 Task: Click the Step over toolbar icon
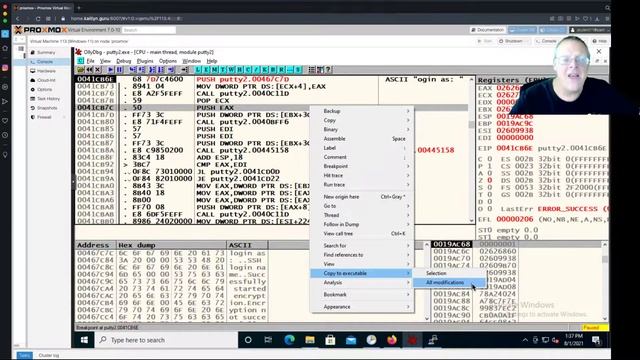point(142,70)
